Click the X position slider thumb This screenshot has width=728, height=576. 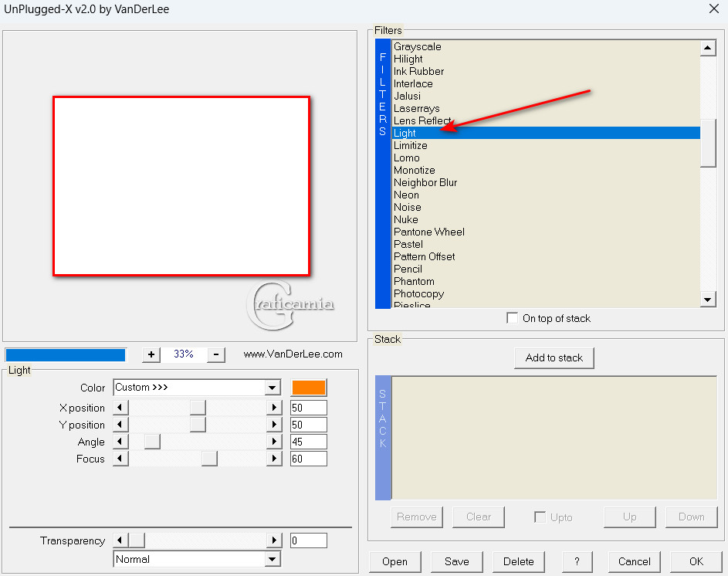(198, 408)
